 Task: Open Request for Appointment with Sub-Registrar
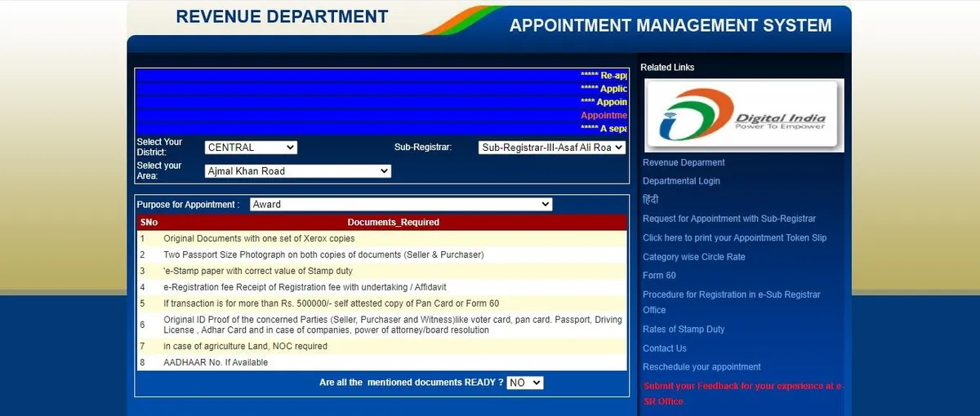pyautogui.click(x=728, y=219)
